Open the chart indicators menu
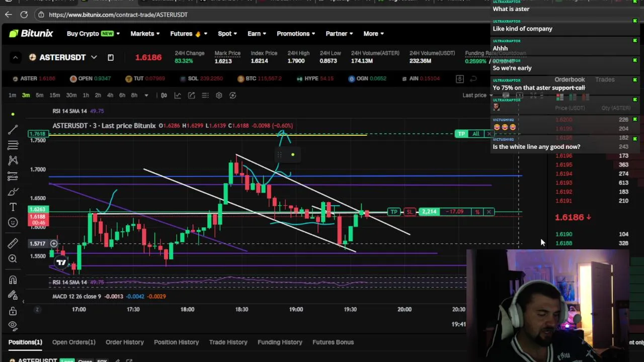Screen dimensions: 644x362 tap(178, 95)
